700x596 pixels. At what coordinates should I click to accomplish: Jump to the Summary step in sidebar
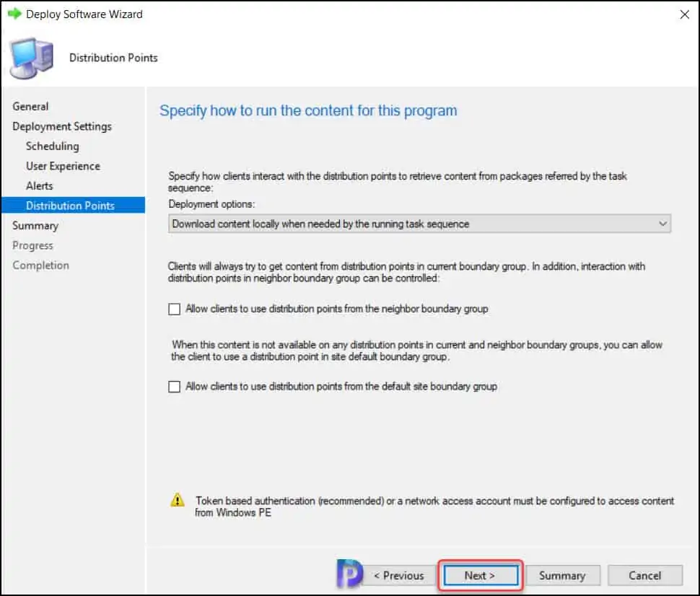[35, 225]
